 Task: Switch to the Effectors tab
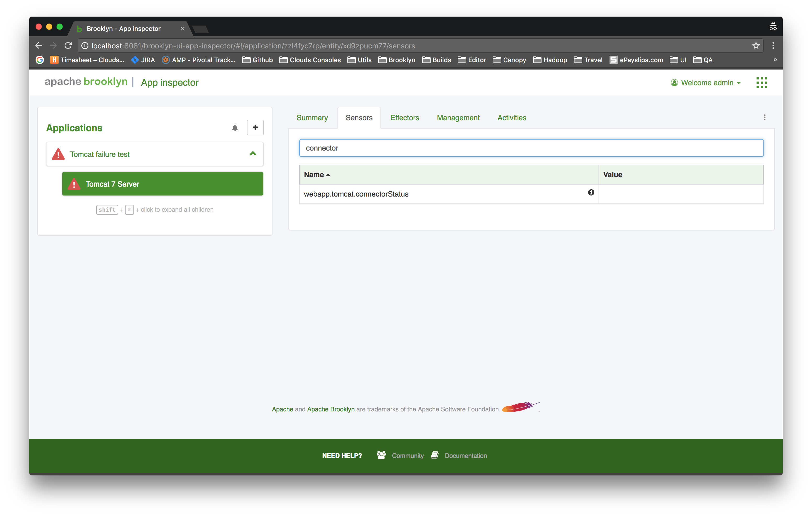[x=404, y=118]
